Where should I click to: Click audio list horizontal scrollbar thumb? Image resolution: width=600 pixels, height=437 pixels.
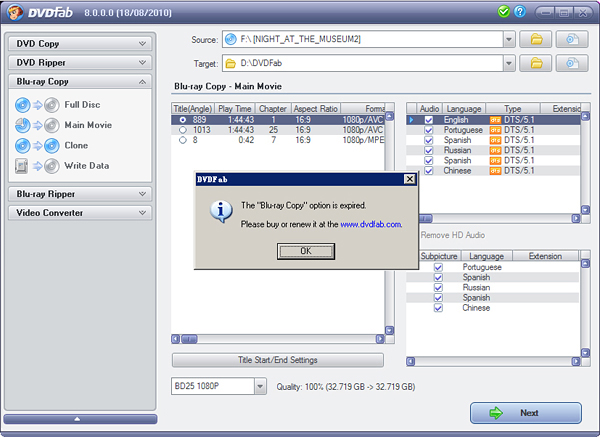(426, 218)
